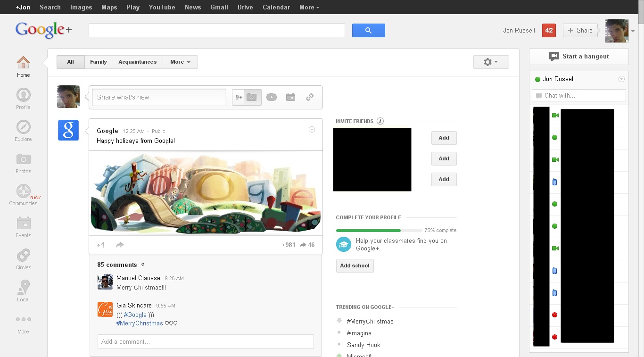Image resolution: width=644 pixels, height=357 pixels.
Task: Open Images in the top bar
Action: pyautogui.click(x=81, y=7)
